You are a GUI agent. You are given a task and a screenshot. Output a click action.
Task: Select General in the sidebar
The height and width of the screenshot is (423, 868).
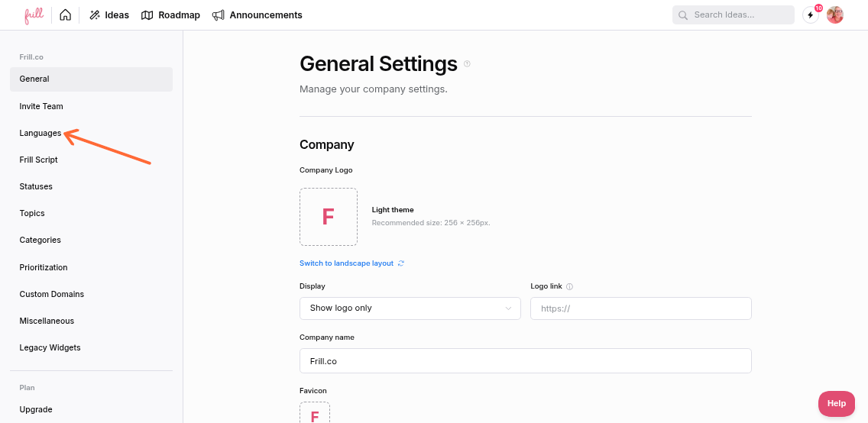pyautogui.click(x=92, y=79)
